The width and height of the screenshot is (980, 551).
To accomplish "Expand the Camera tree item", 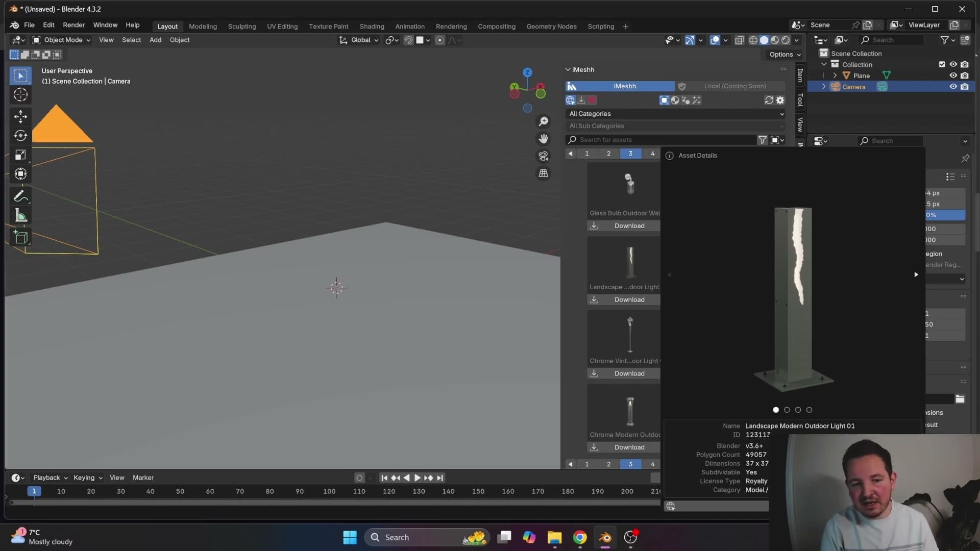I will [824, 87].
